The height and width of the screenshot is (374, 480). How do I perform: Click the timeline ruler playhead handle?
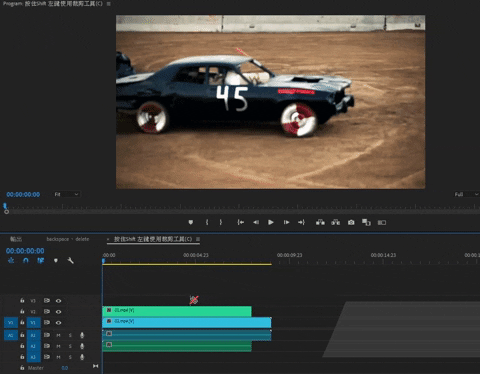tap(104, 261)
